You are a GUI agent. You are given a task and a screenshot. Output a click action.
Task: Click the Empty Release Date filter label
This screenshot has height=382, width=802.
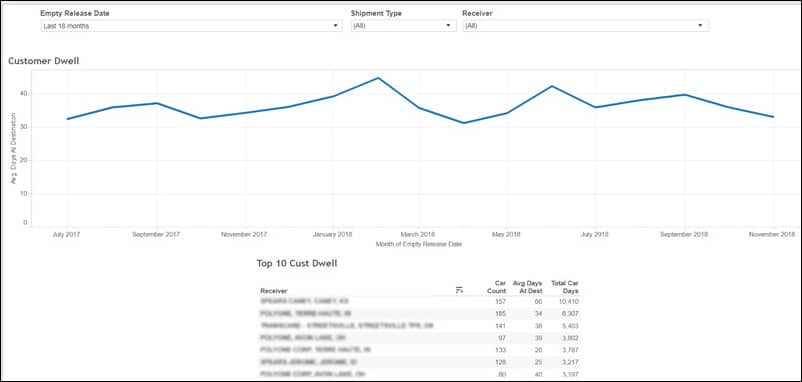(x=75, y=13)
